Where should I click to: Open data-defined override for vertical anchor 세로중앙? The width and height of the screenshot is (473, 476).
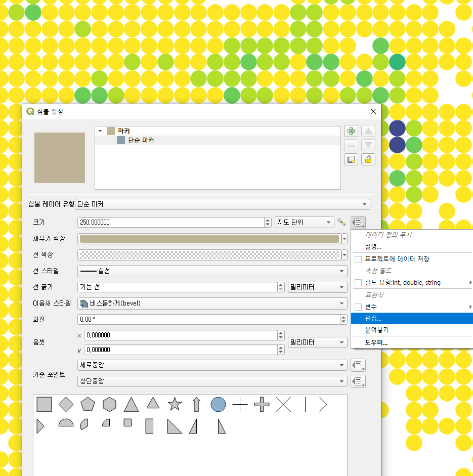pyautogui.click(x=358, y=365)
